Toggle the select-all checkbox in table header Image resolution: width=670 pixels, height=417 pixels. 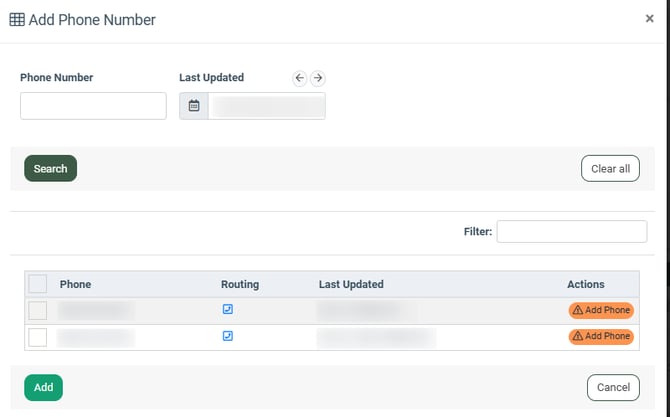point(38,284)
